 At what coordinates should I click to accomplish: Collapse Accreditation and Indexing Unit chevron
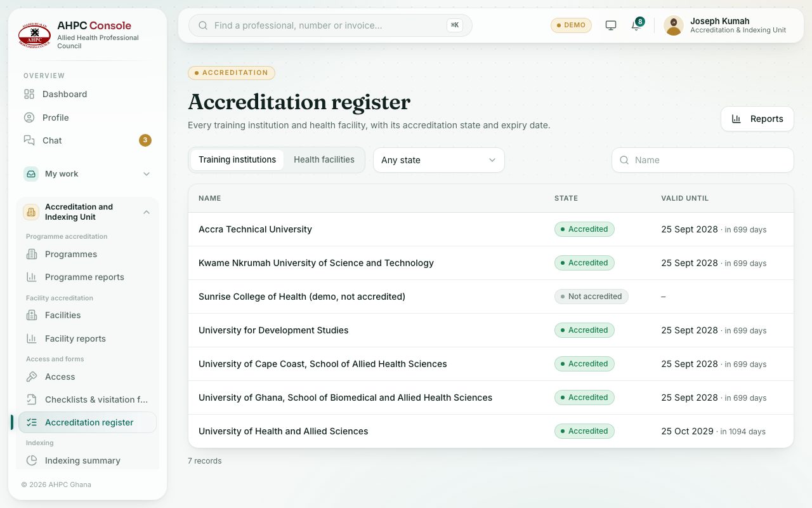(147, 212)
